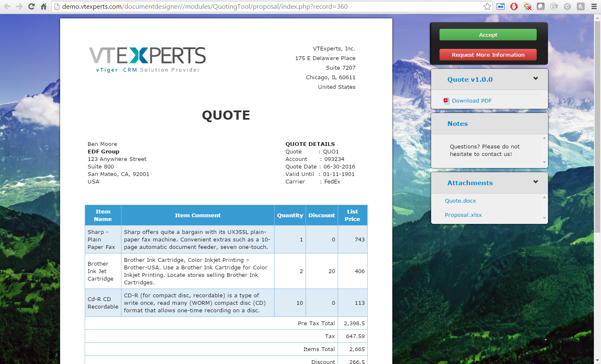
Task: Click the 'Ben Moore' contact name
Action: [102, 144]
